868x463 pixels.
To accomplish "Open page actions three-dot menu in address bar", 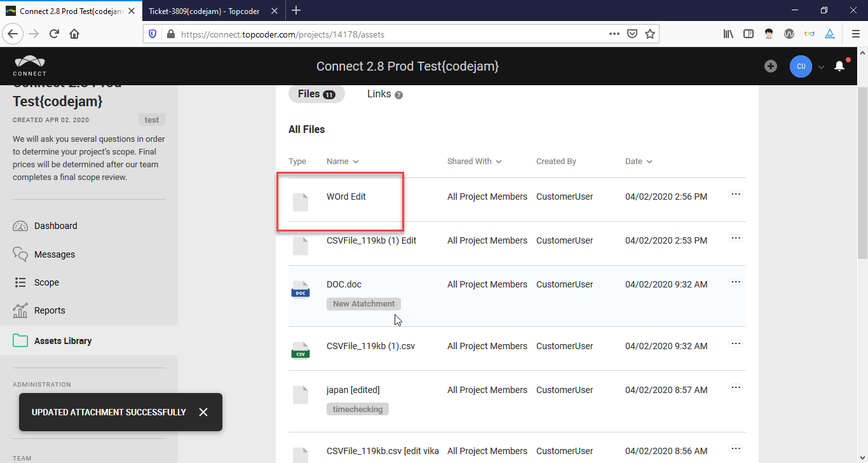I will [614, 34].
